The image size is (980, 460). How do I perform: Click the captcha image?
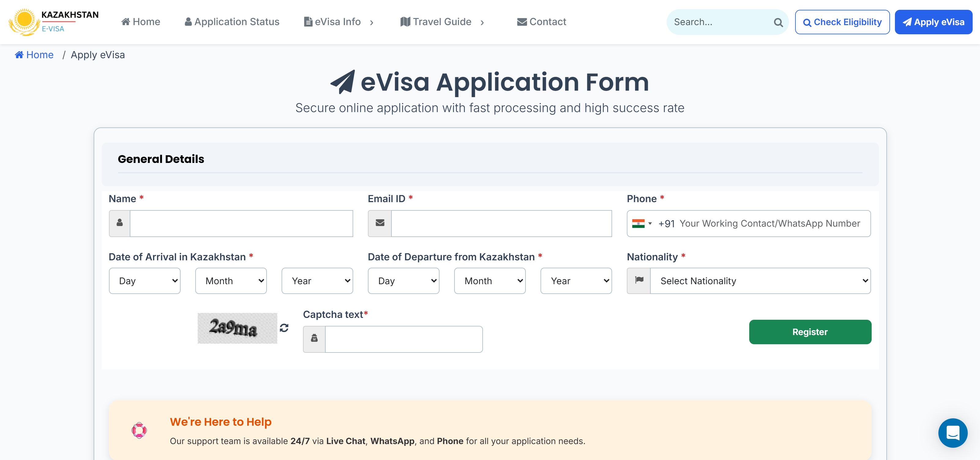point(237,328)
